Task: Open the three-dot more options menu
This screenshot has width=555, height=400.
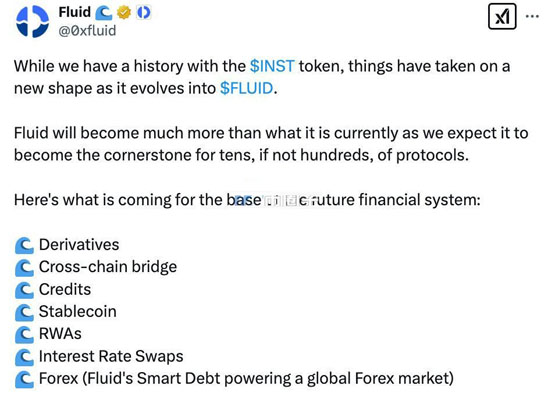Action: tap(532, 16)
